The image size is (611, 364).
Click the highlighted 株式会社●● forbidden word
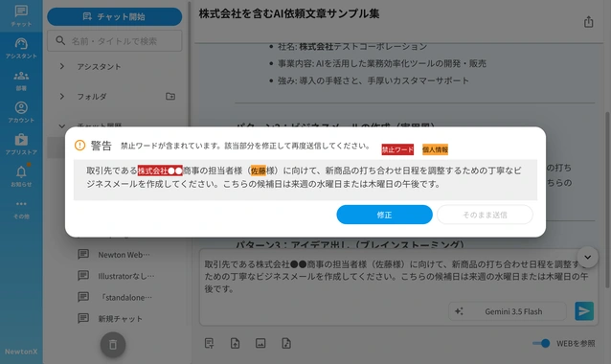click(160, 171)
